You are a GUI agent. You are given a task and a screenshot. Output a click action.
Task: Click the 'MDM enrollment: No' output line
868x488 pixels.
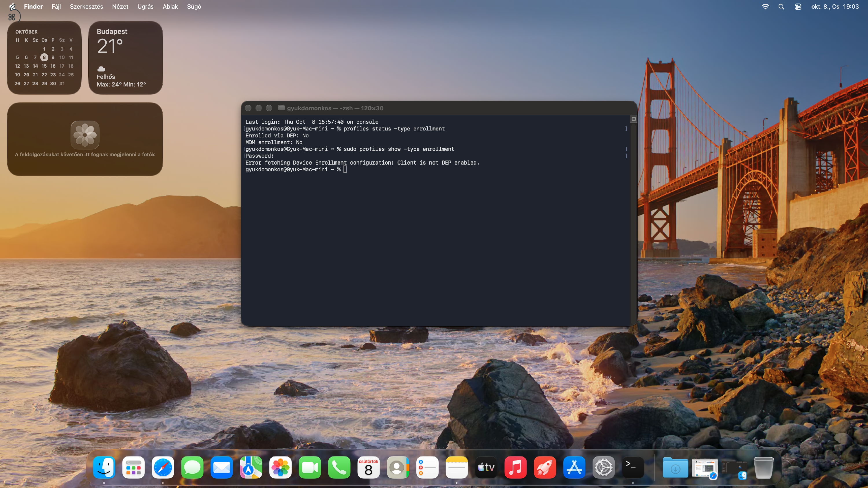tap(274, 142)
